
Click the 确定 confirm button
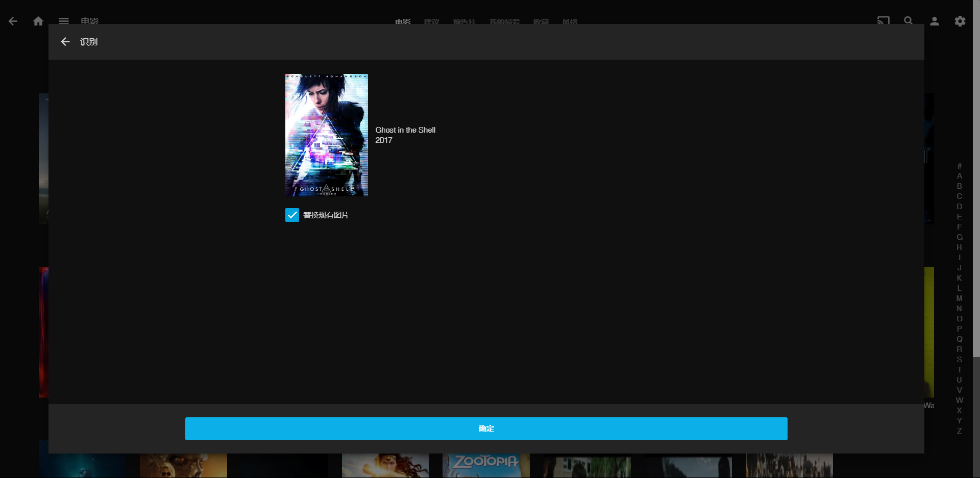(486, 429)
